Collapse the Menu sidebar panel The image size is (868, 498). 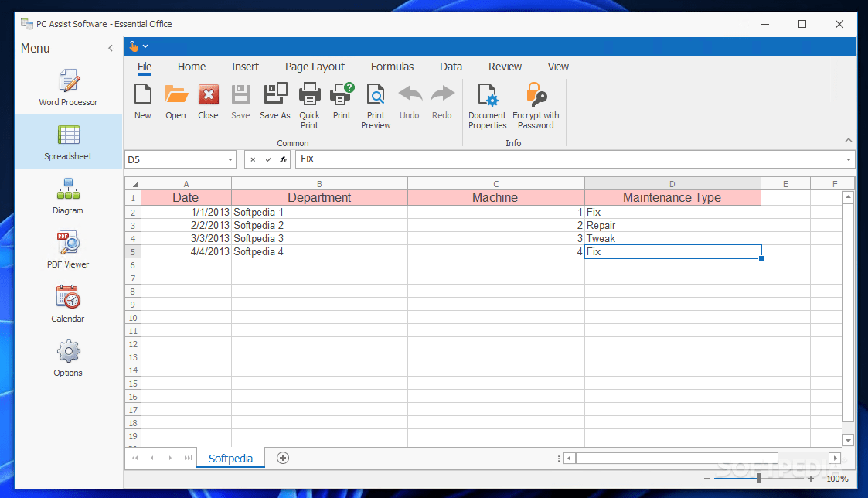pos(111,48)
